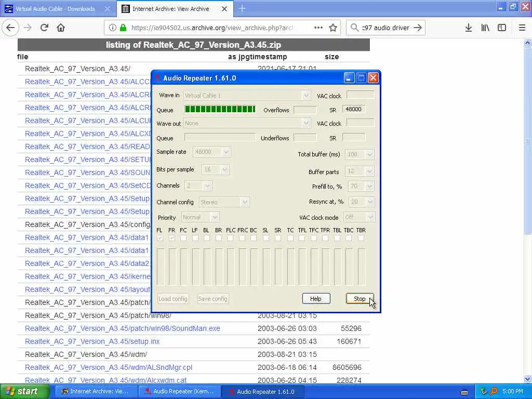The image size is (532, 399).
Task: Open a new tab with the plus icon
Action: click(x=242, y=8)
